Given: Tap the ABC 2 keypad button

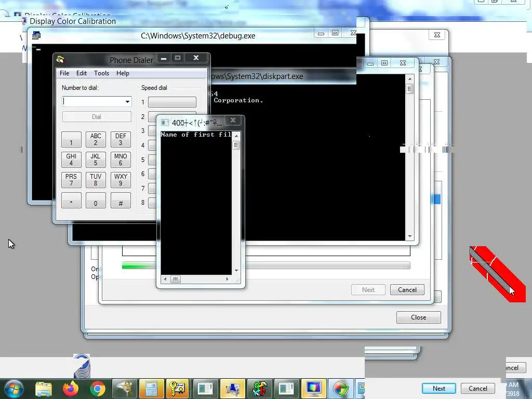Looking at the screenshot, I should point(96,139).
